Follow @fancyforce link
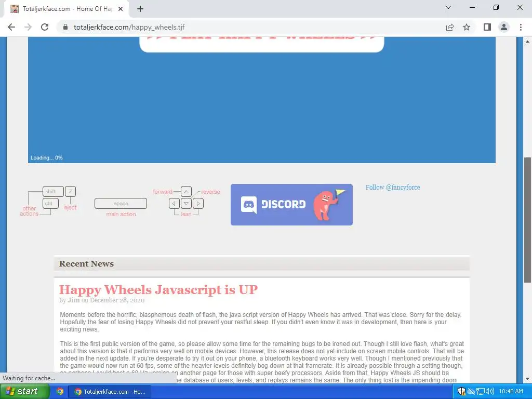The width and height of the screenshot is (532, 399). coord(393,187)
